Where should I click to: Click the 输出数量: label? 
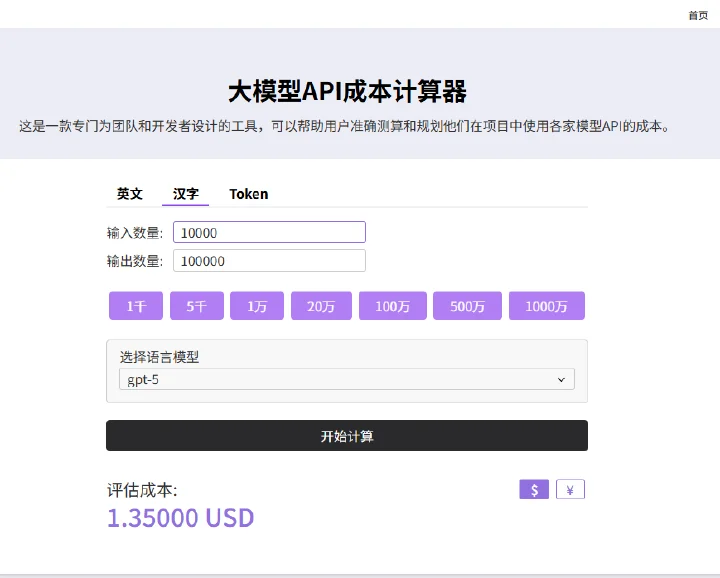pyautogui.click(x=135, y=261)
